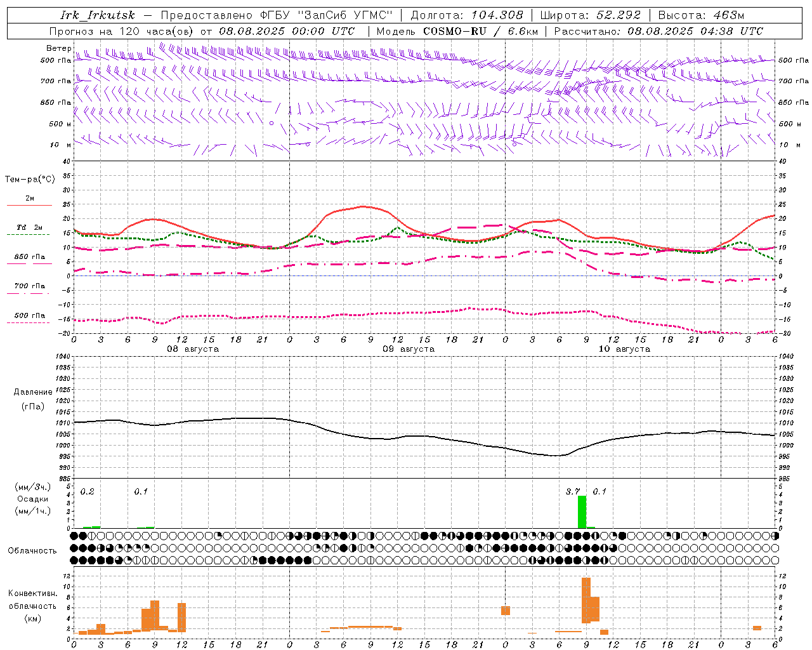Click the '08 августа' date label
The image size is (812, 650).
[193, 349]
